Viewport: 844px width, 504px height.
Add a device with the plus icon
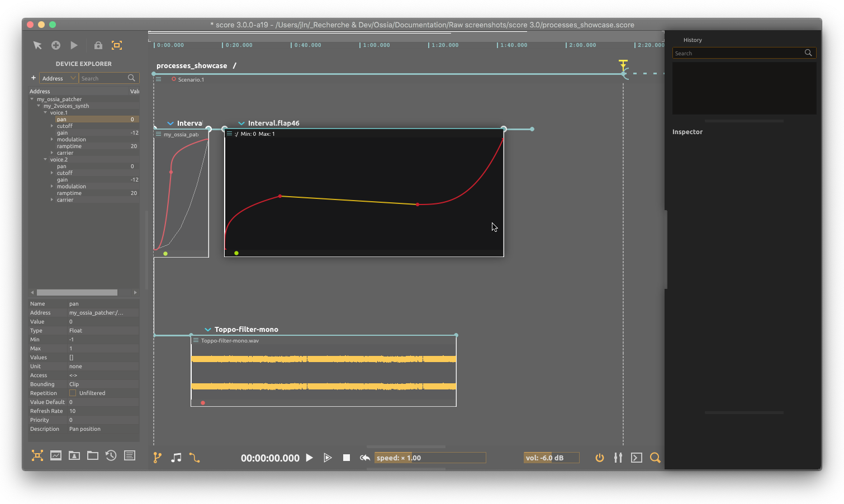(34, 78)
